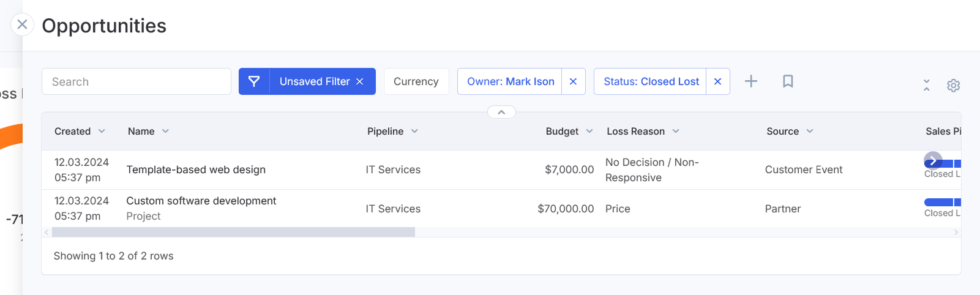
Task: Remove the Status: Closed Lost filter
Action: click(x=717, y=81)
